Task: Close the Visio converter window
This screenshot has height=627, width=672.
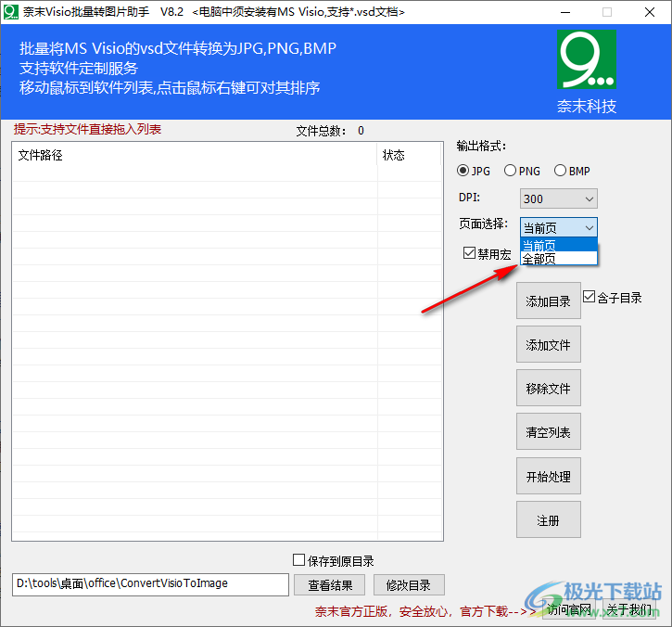Action: [649, 12]
